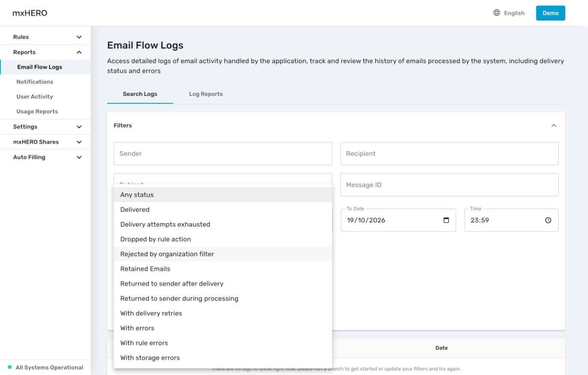588x375 pixels.
Task: Open Notifications in the sidebar
Action: (x=45, y=82)
